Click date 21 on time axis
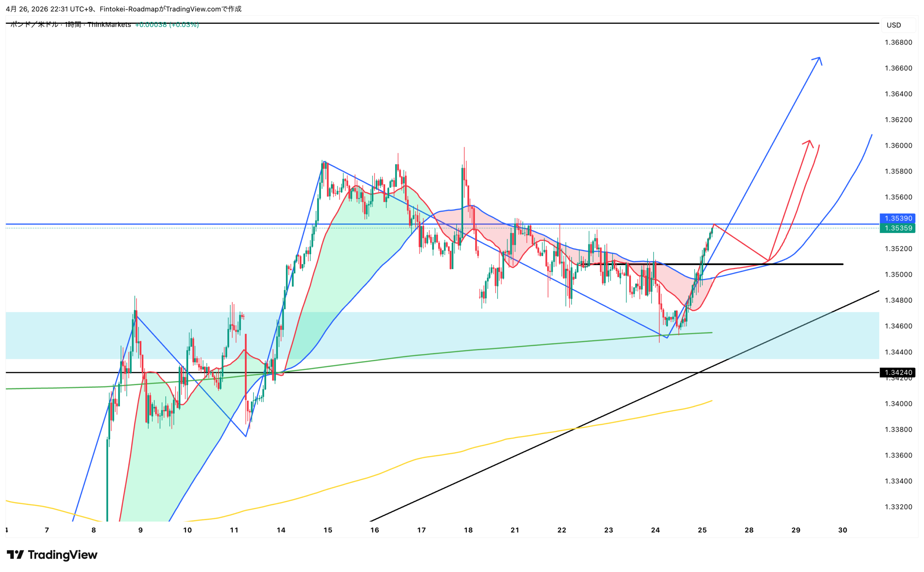924x572 pixels. tap(514, 530)
